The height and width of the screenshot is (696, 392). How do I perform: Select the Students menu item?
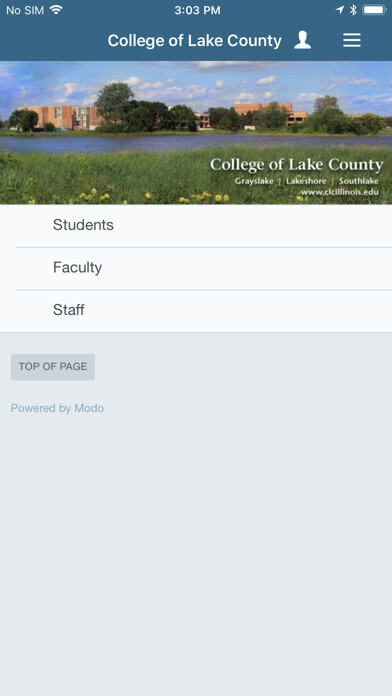point(196,225)
